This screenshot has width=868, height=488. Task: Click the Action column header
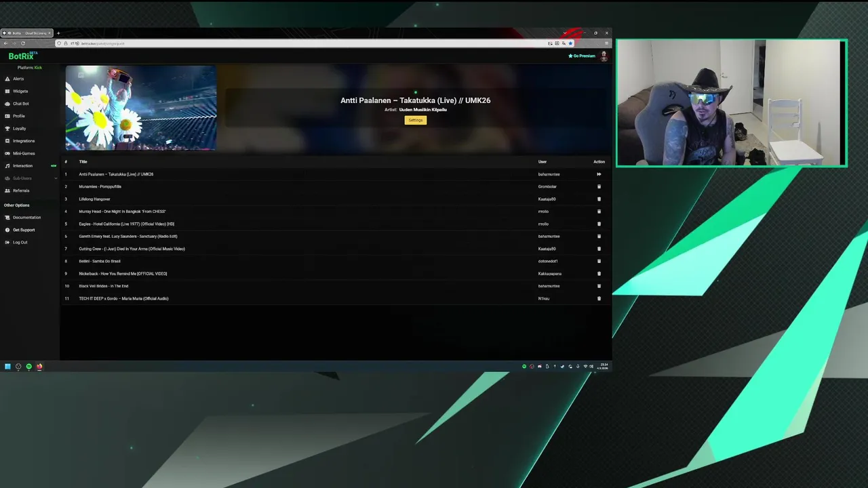599,162
